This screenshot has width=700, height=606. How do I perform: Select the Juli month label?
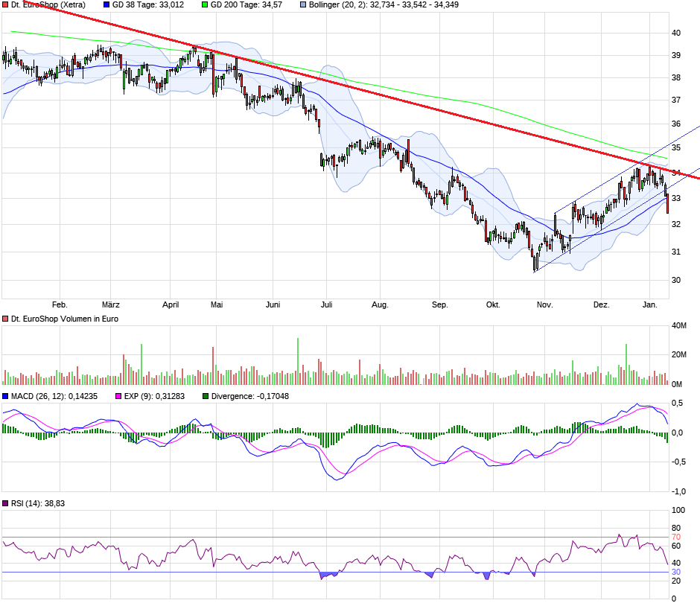pyautogui.click(x=328, y=304)
